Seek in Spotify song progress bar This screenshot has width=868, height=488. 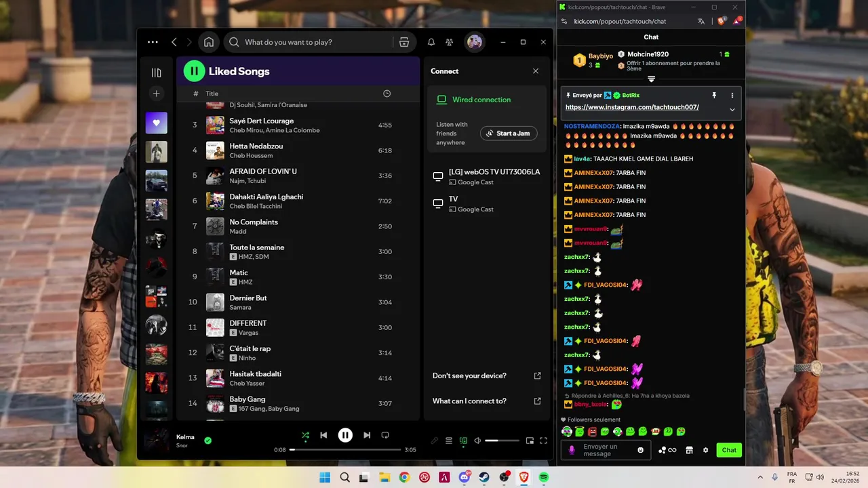click(x=345, y=449)
